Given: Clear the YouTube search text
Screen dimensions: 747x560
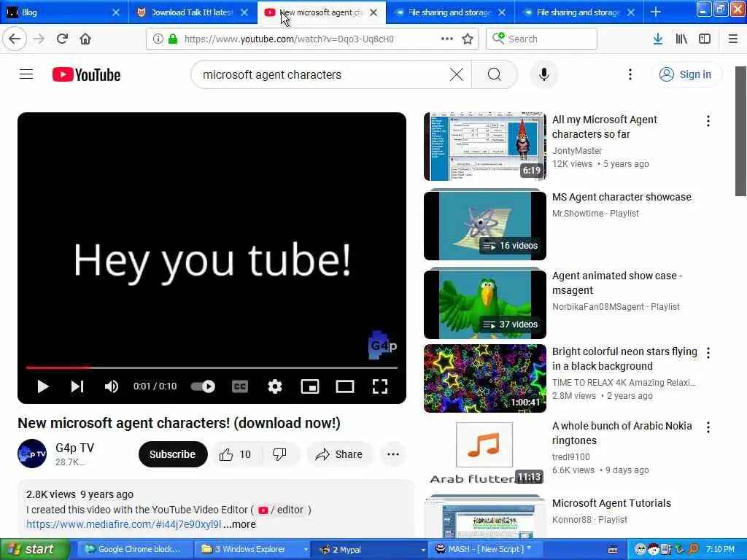Looking at the screenshot, I should click(457, 75).
